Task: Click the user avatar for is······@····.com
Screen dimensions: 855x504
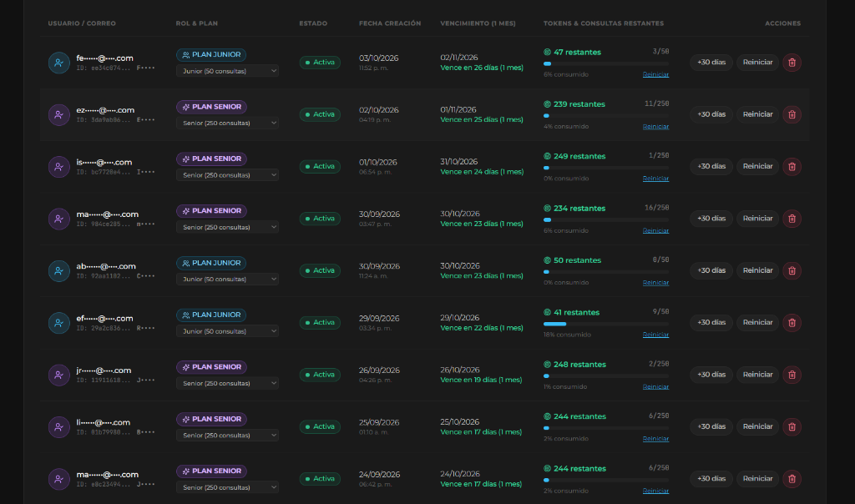Action: [x=59, y=167]
